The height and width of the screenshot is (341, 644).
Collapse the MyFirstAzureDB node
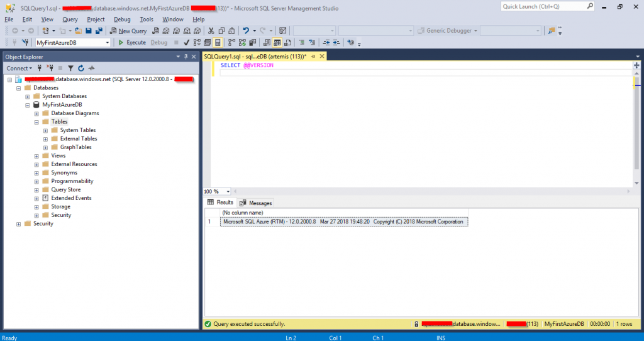coord(28,105)
